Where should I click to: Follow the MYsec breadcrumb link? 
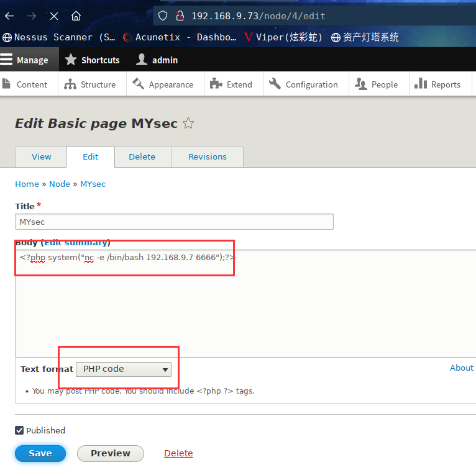coord(93,184)
